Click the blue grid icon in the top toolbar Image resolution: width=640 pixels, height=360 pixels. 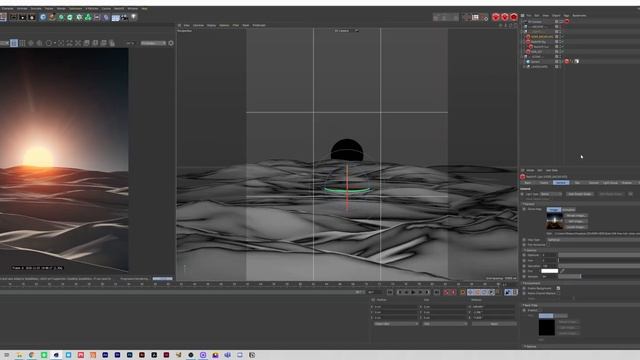(x=116, y=18)
